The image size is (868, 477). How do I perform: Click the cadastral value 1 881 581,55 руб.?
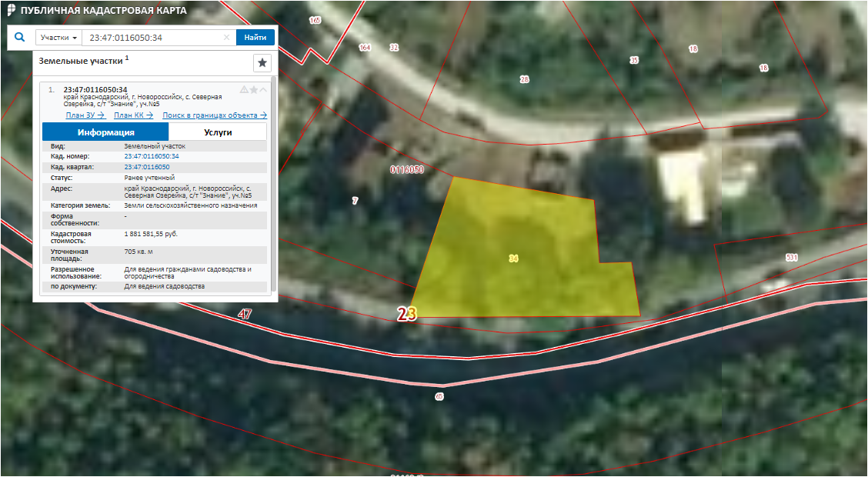pyautogui.click(x=151, y=234)
